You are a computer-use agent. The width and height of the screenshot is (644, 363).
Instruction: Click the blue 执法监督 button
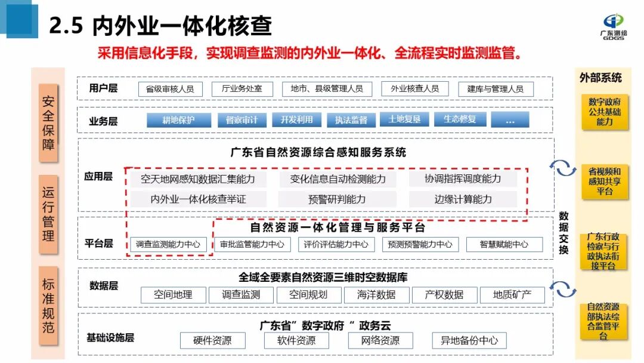point(351,120)
